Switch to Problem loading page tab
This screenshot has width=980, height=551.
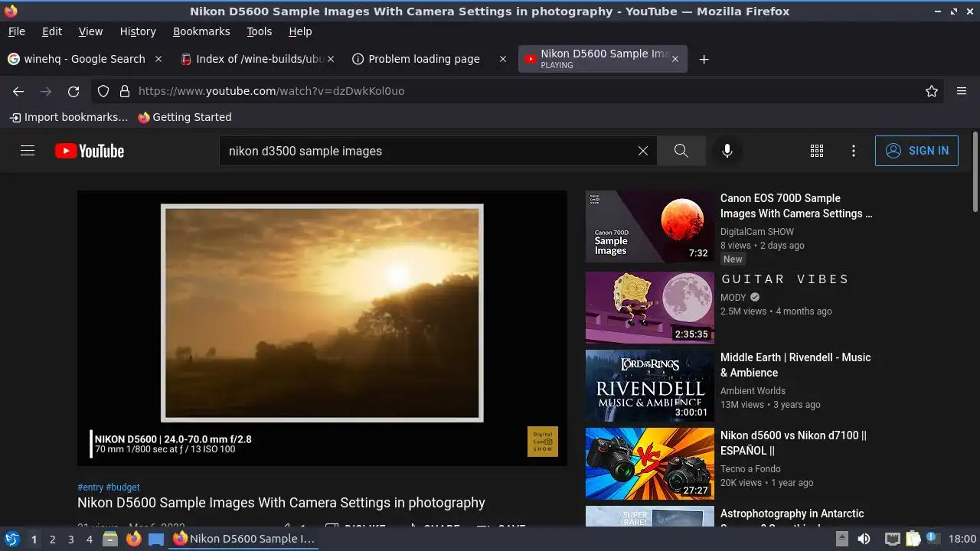point(430,59)
